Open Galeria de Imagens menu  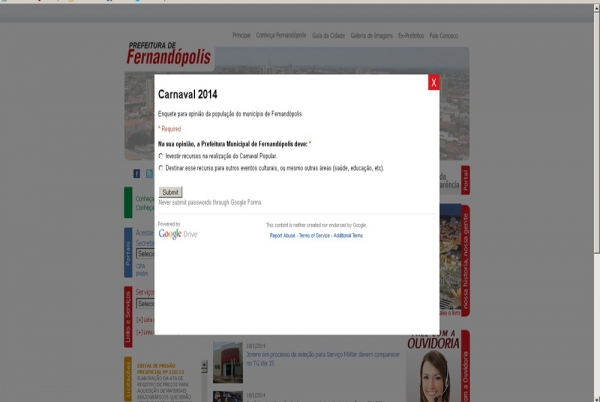click(371, 35)
